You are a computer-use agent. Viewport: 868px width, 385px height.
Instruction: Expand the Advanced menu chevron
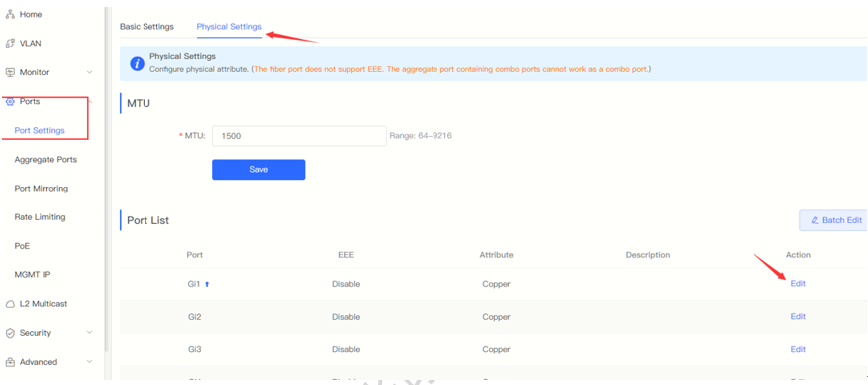(89, 362)
